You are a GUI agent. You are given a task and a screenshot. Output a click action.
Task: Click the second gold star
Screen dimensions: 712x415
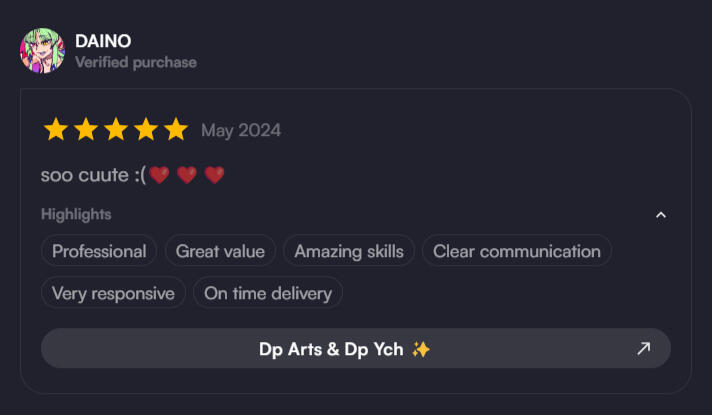pos(86,130)
